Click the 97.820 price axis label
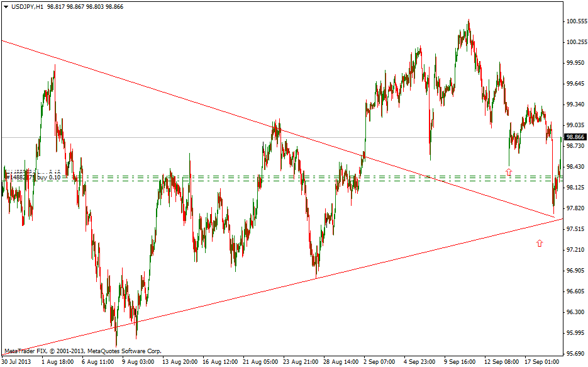This screenshot has height=367, width=588. (576, 208)
